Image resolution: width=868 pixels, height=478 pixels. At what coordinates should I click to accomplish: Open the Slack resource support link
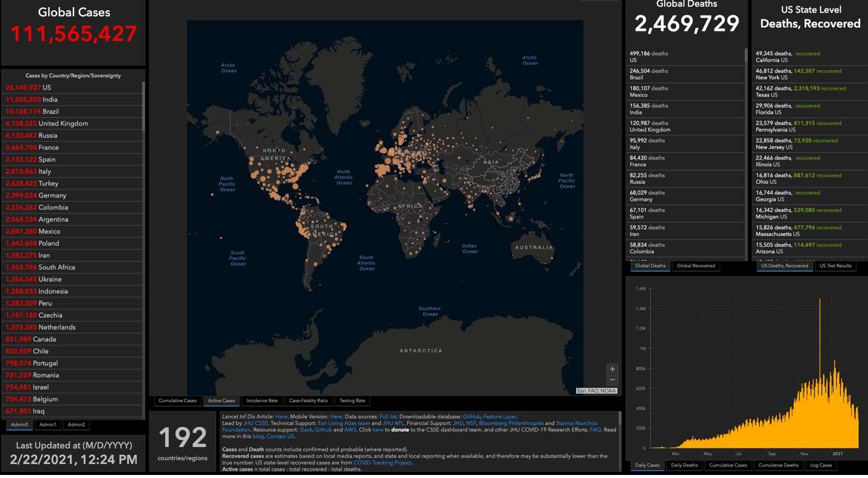(306, 429)
